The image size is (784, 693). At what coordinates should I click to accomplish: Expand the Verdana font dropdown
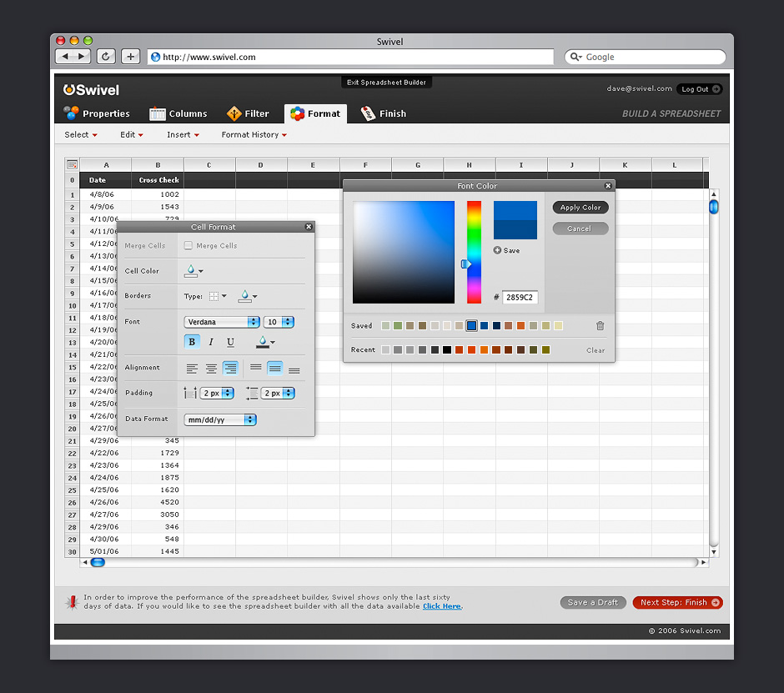(221, 322)
